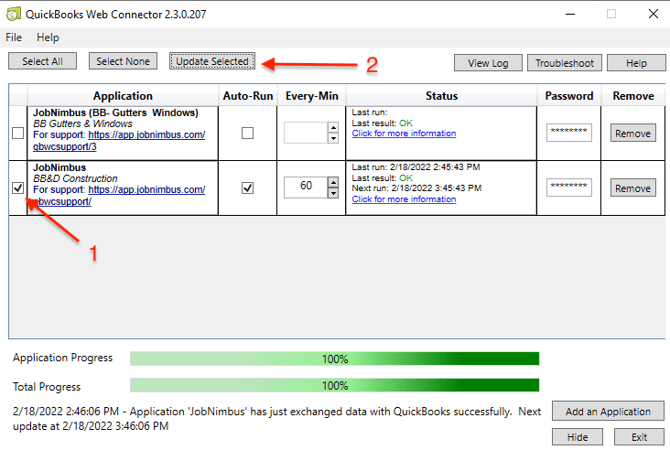Close the Web Connector window
The height and width of the screenshot is (450, 670).
coord(653,14)
